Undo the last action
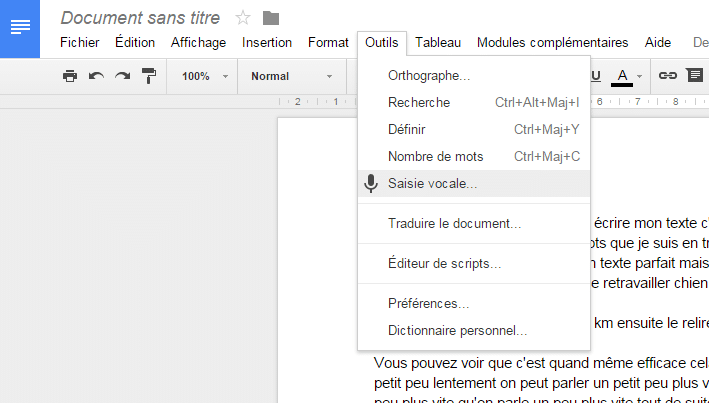The image size is (709, 403). 96,76
